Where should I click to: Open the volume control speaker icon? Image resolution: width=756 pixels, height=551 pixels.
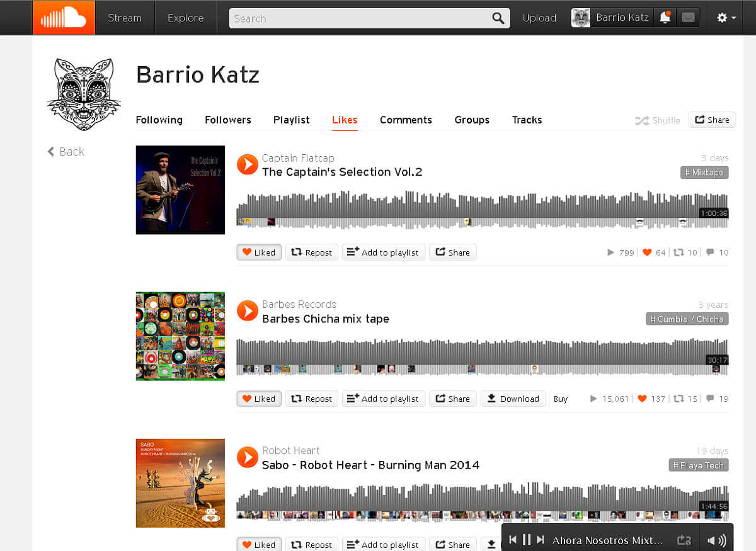tap(716, 540)
